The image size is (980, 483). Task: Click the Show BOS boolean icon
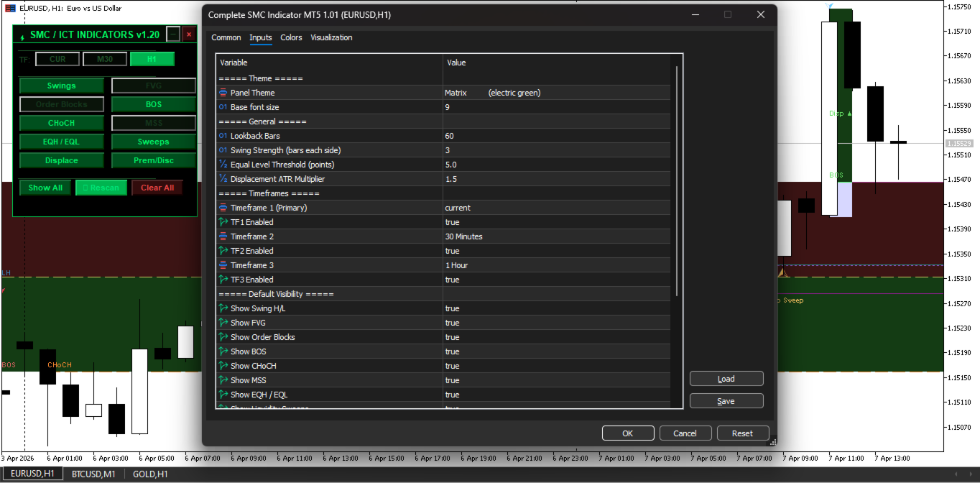click(223, 351)
